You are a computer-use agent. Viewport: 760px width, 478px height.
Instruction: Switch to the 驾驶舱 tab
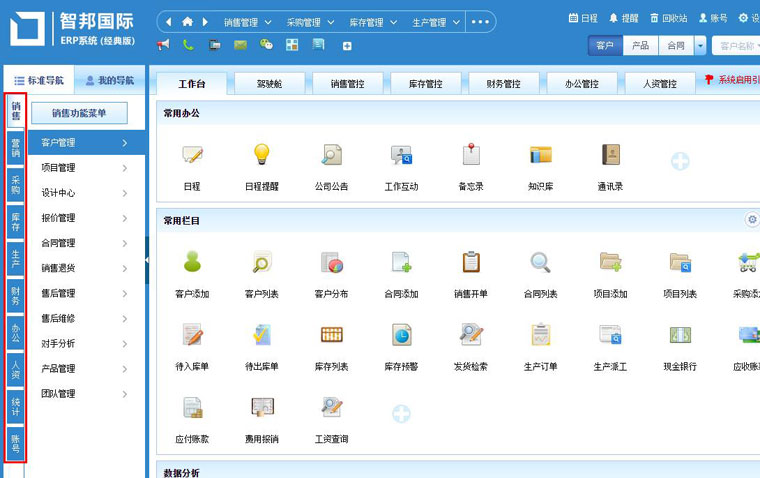coord(270,84)
